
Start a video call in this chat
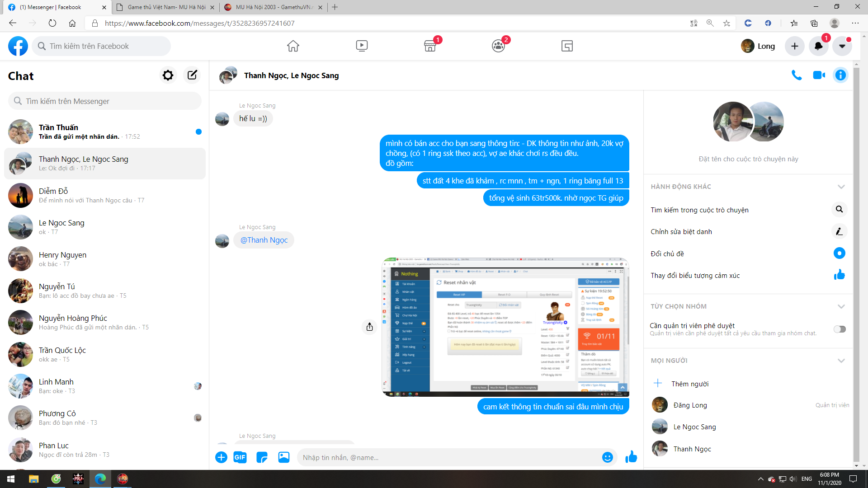[819, 75]
